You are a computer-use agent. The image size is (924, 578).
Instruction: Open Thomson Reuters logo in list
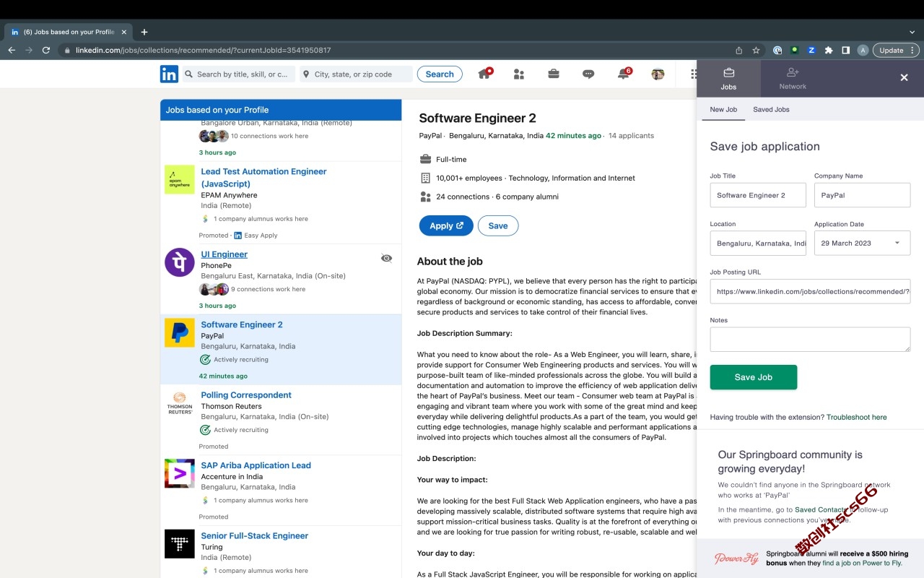pos(180,402)
